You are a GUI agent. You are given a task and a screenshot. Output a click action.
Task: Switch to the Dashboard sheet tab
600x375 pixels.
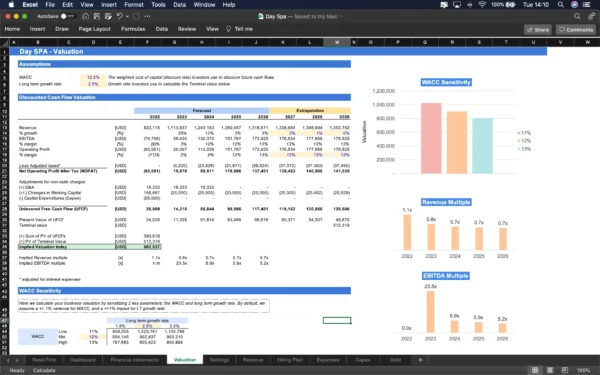point(83,360)
